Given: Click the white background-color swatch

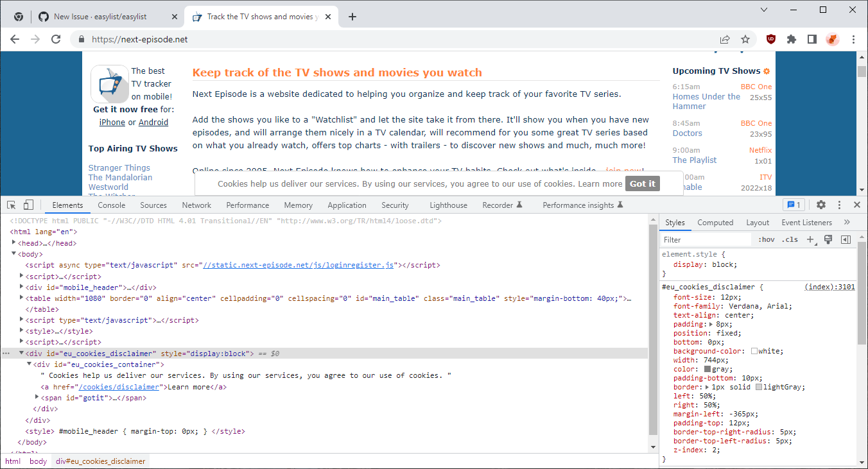Looking at the screenshot, I should pos(754,352).
